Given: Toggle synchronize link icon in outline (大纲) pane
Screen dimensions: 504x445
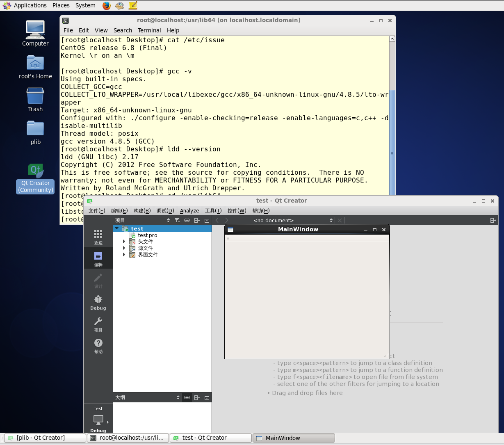Looking at the screenshot, I should (187, 397).
